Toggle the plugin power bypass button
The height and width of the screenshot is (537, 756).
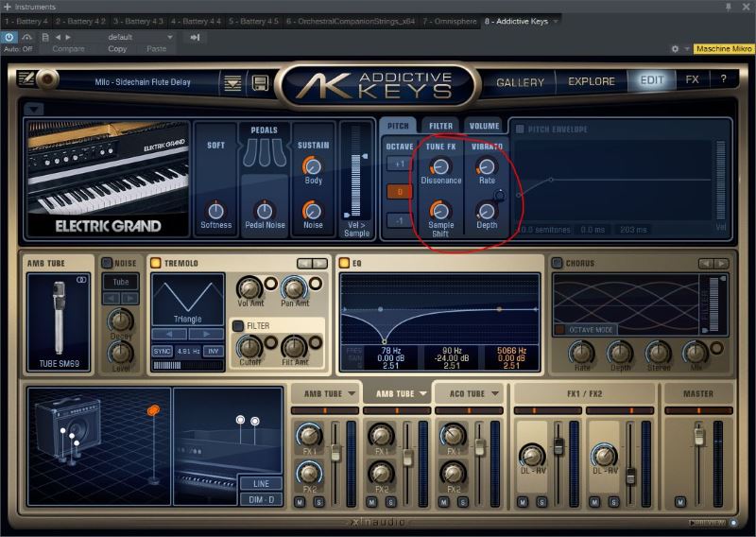[9, 37]
